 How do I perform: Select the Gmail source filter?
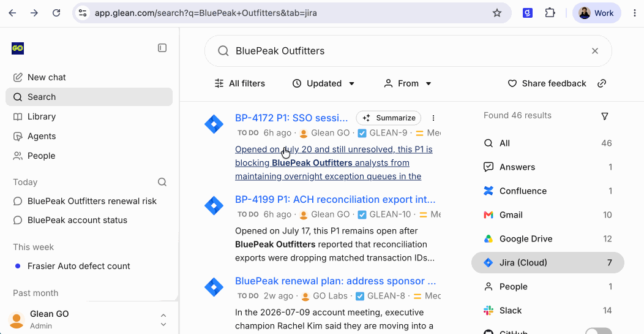(547, 214)
